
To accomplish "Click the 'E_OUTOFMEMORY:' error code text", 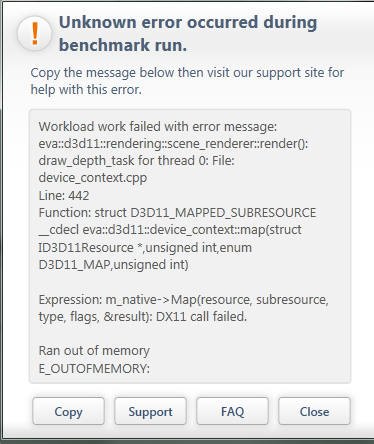I will click(x=94, y=369).
